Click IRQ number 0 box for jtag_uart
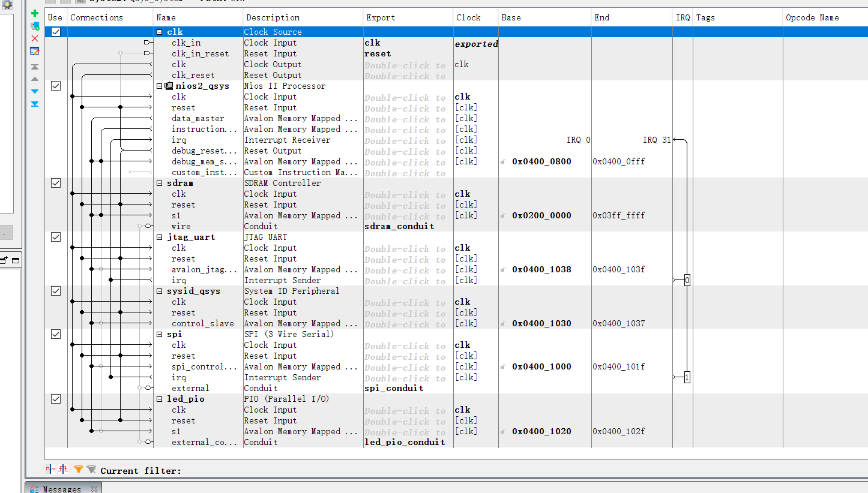 [687, 280]
